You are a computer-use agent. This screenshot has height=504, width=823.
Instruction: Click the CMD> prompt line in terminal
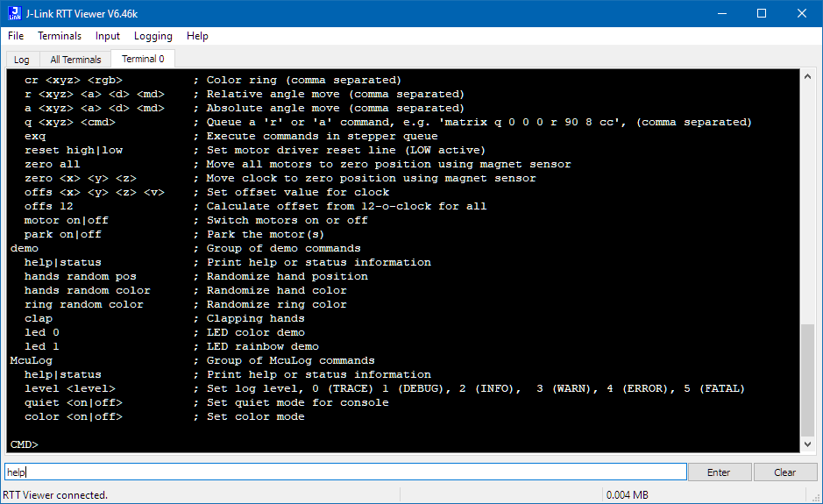point(25,444)
